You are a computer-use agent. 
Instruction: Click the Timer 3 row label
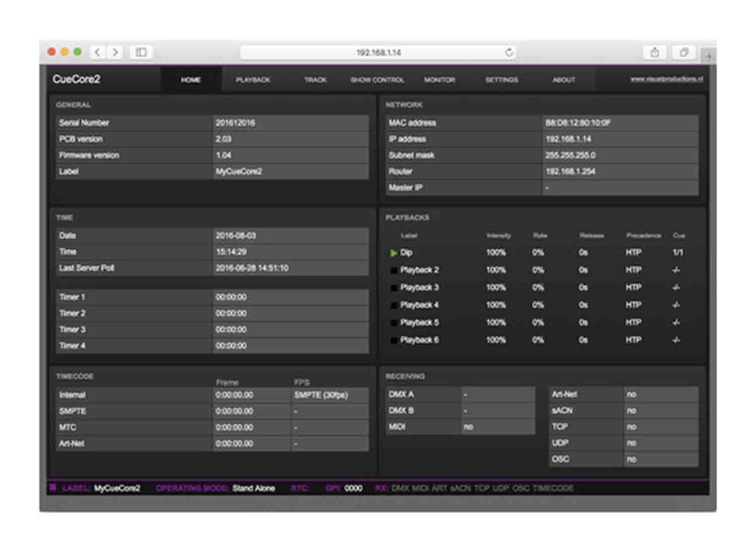tap(72, 329)
